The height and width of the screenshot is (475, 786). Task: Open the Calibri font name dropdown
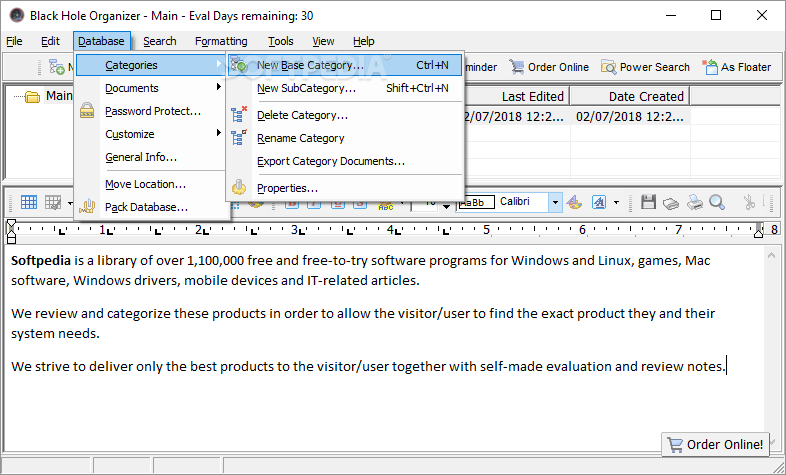coord(555,202)
